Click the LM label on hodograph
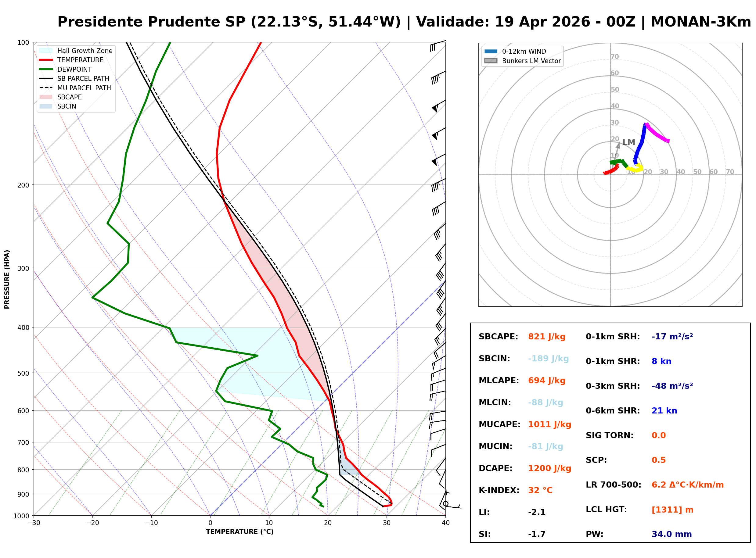756x558 pixels. 629,142
